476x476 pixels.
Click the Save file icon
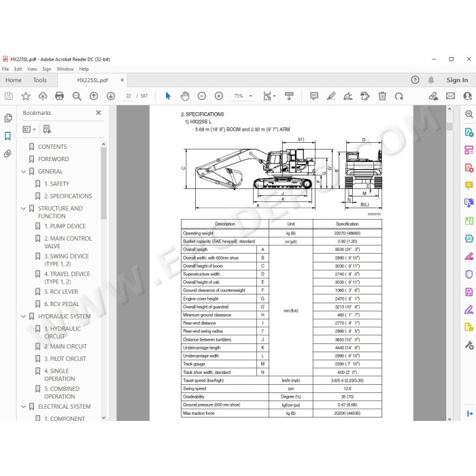(x=9, y=97)
